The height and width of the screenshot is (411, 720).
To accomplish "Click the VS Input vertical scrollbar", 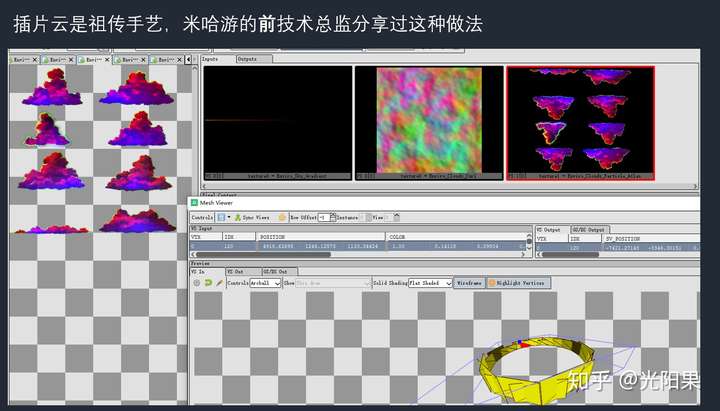I will (529, 242).
